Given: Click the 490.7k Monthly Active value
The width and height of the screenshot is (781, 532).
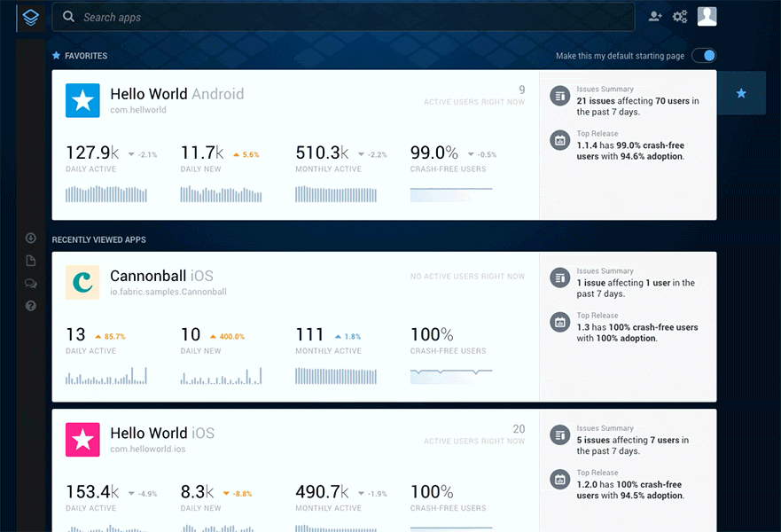Looking at the screenshot, I should 322,491.
